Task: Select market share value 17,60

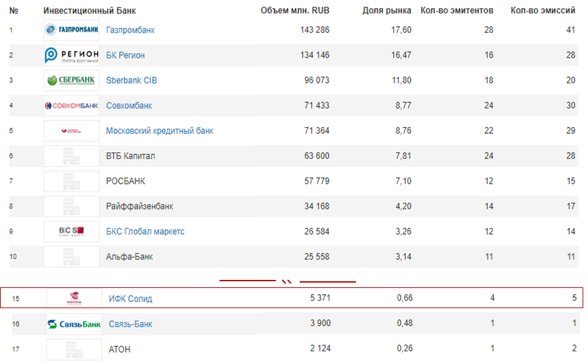Action: (x=401, y=30)
